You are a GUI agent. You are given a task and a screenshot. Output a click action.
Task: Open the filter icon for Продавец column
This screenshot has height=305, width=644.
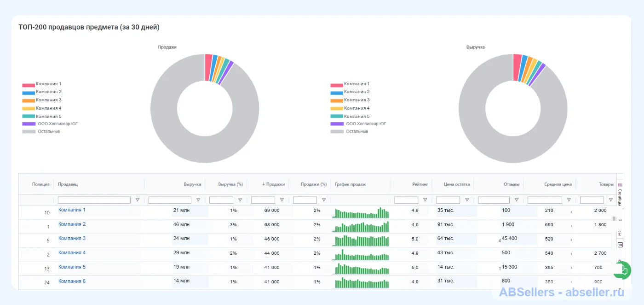point(138,200)
